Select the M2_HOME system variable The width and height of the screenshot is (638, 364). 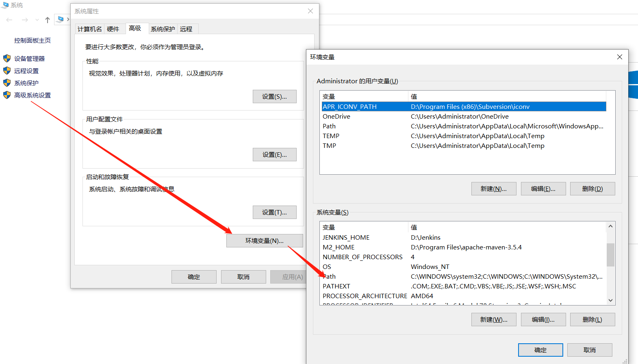point(464,247)
